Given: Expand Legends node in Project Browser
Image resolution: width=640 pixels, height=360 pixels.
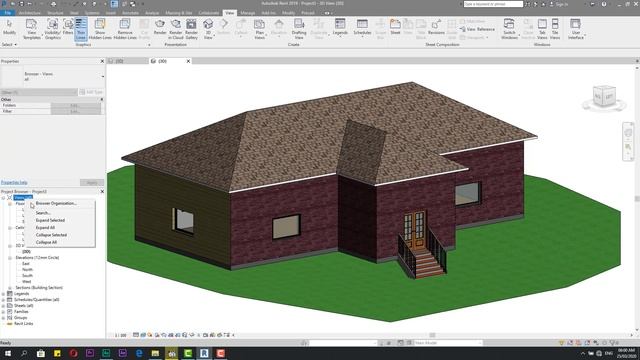Looking at the screenshot, I should 4,293.
